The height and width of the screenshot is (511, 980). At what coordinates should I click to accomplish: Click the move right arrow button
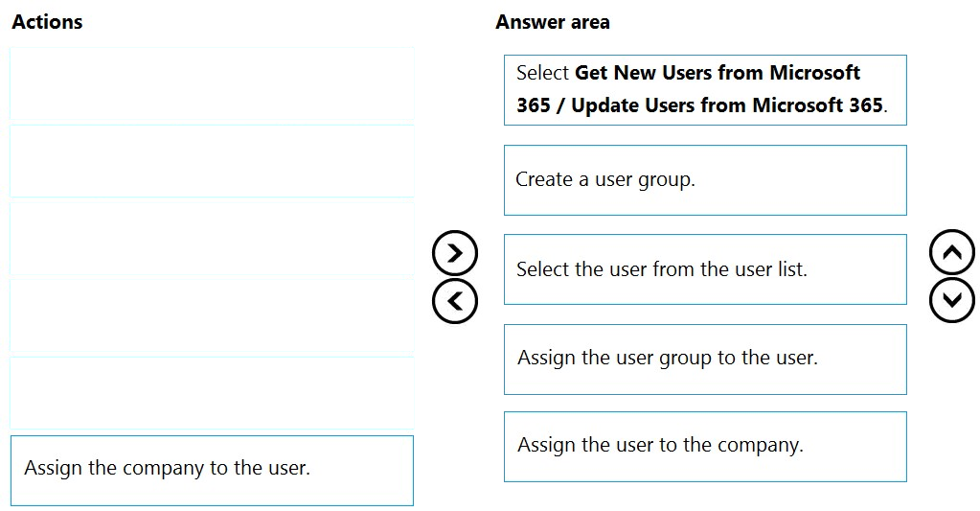coord(455,253)
